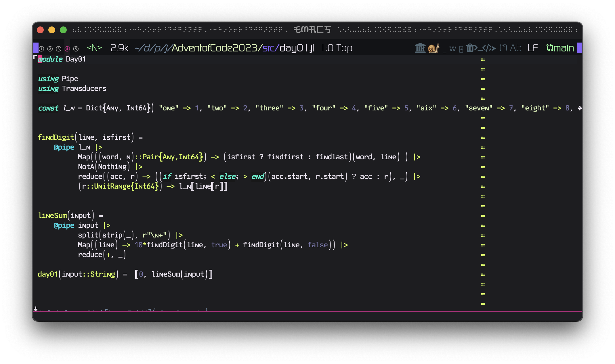The height and width of the screenshot is (364, 615).
Task: Toggle the <N> evil state indicator
Action: 94,48
